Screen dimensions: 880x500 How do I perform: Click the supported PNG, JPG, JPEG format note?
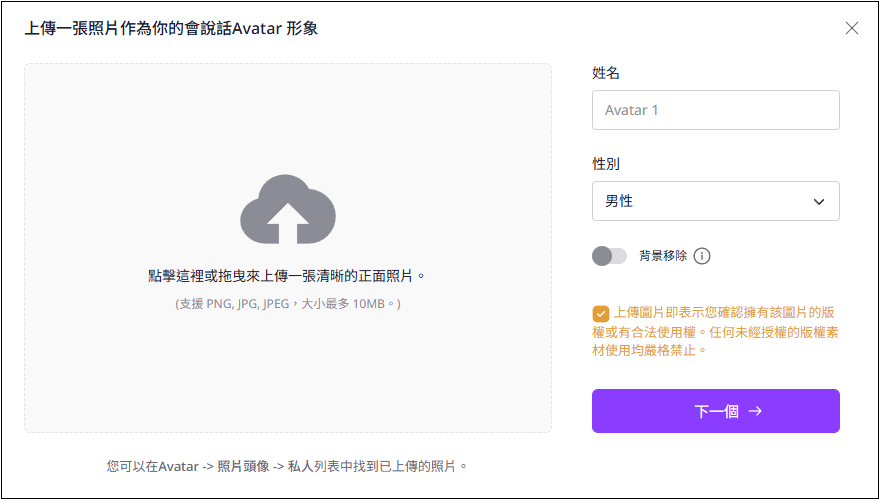point(288,304)
